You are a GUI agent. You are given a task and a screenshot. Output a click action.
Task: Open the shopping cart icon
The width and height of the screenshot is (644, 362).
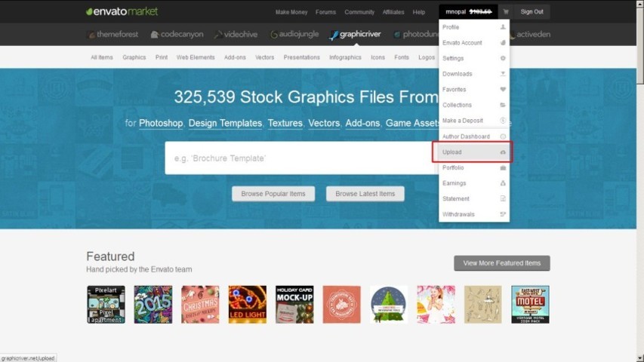click(x=506, y=12)
